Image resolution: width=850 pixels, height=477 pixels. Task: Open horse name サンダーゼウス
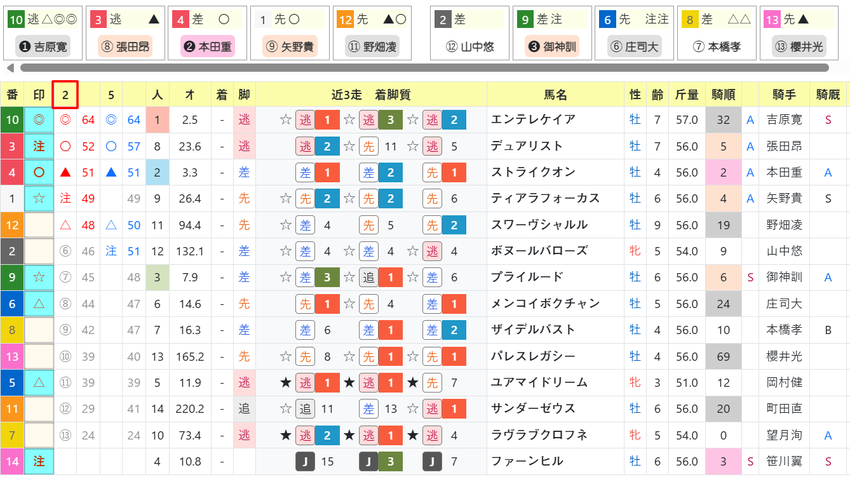(533, 409)
